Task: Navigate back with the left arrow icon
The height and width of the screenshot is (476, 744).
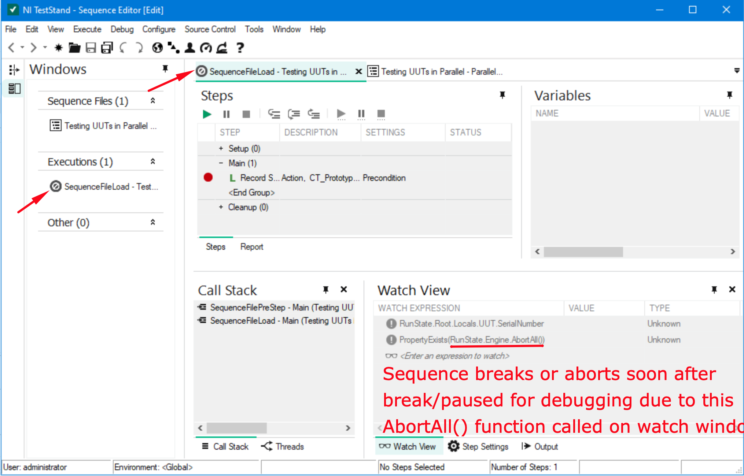Action: [x=11, y=47]
